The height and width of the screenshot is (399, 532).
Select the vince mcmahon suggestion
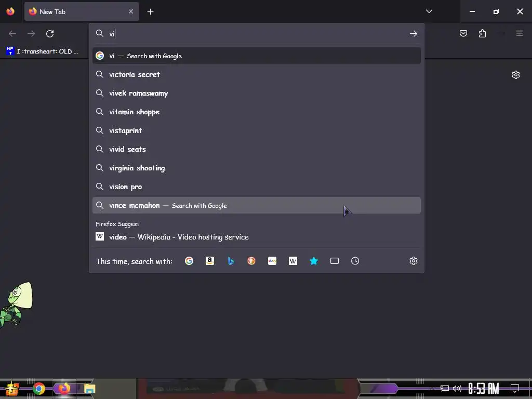pyautogui.click(x=257, y=205)
